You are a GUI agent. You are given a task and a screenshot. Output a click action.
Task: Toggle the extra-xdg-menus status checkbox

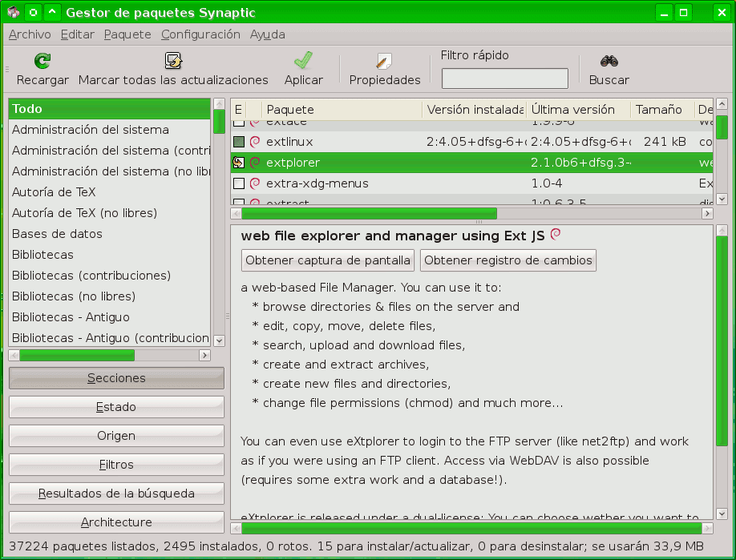pyautogui.click(x=239, y=183)
